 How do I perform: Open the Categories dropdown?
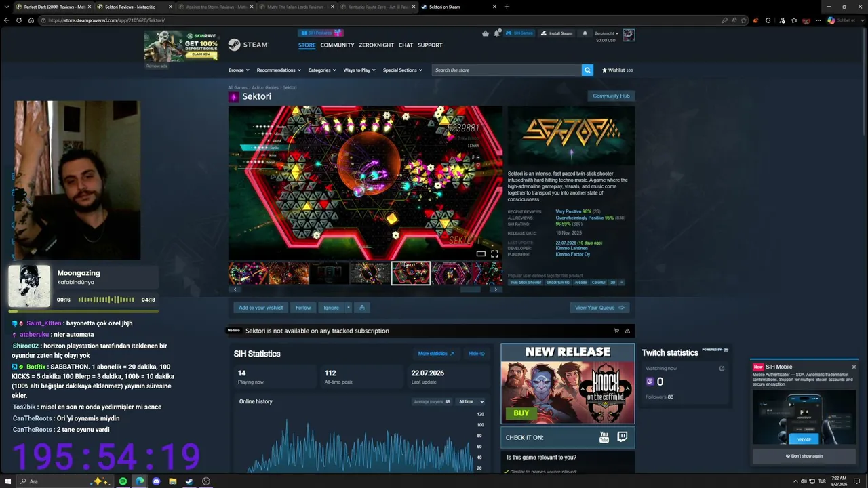tap(322, 70)
